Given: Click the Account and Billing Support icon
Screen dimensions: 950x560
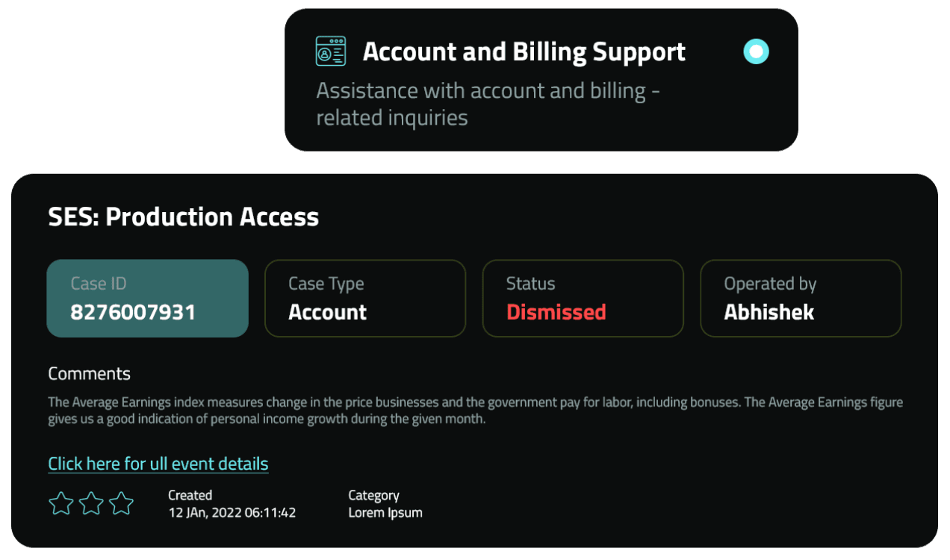Looking at the screenshot, I should 330,52.
